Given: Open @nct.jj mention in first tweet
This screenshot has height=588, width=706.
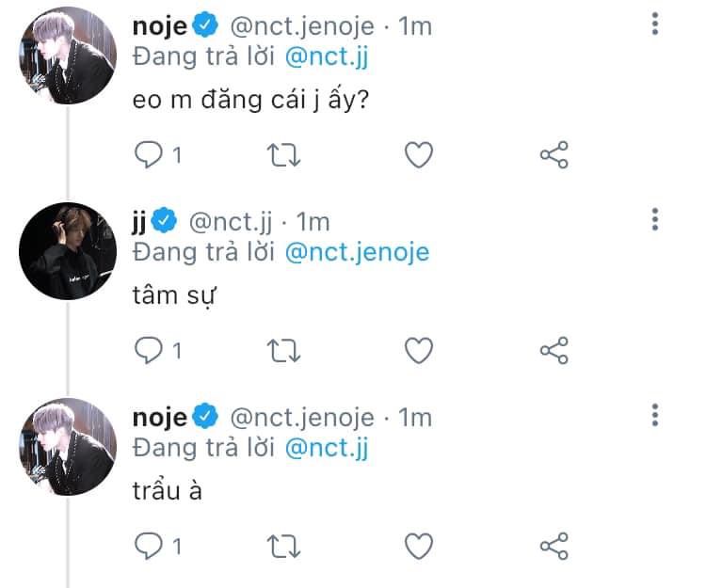Looking at the screenshot, I should coord(327,56).
